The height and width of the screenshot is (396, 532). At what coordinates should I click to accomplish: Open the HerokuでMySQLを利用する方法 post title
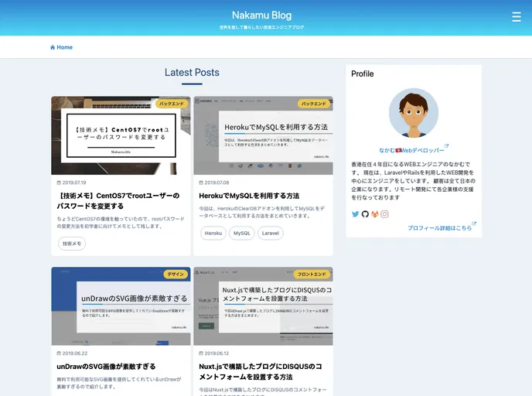[x=249, y=196]
